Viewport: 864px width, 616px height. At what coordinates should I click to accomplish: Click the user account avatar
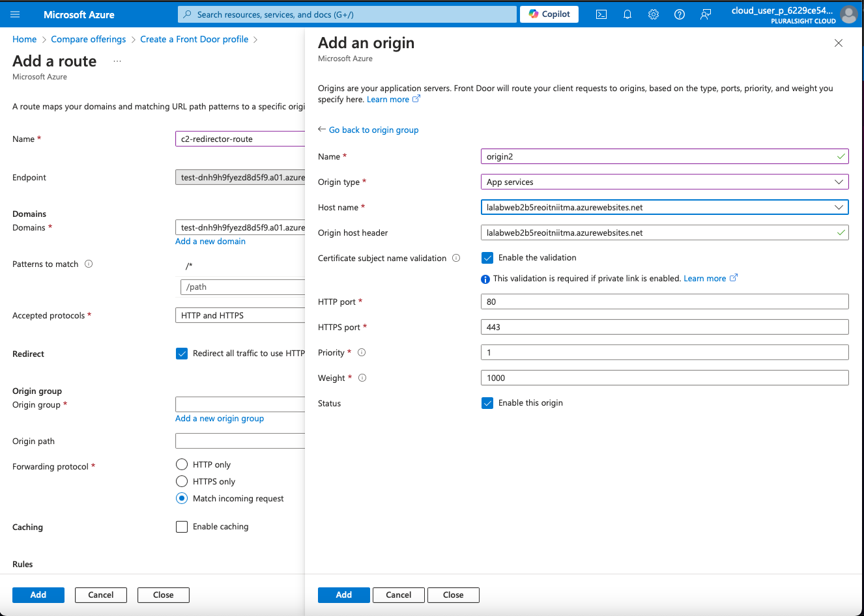pos(848,14)
